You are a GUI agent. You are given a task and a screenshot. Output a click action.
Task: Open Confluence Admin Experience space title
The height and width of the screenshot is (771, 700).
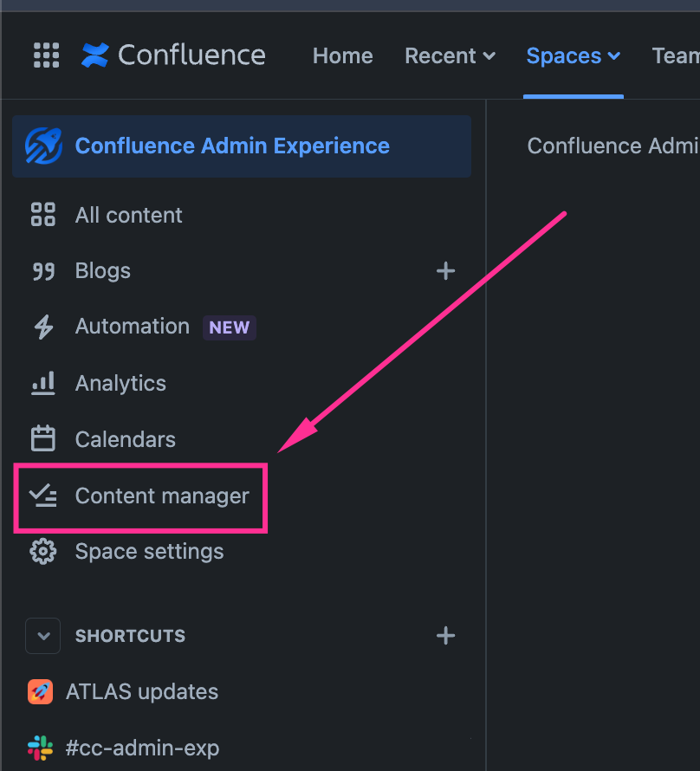click(232, 146)
